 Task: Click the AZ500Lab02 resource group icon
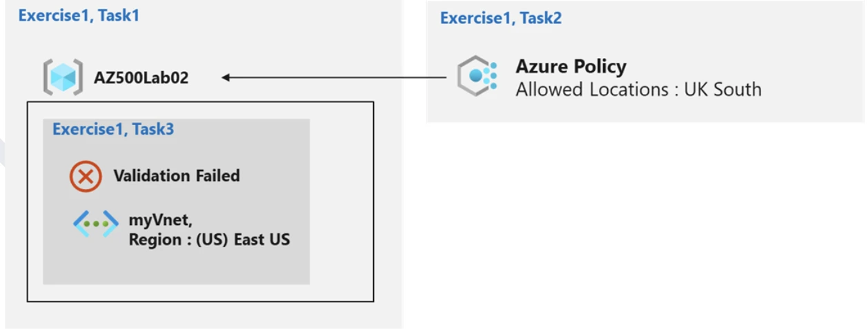(63, 77)
